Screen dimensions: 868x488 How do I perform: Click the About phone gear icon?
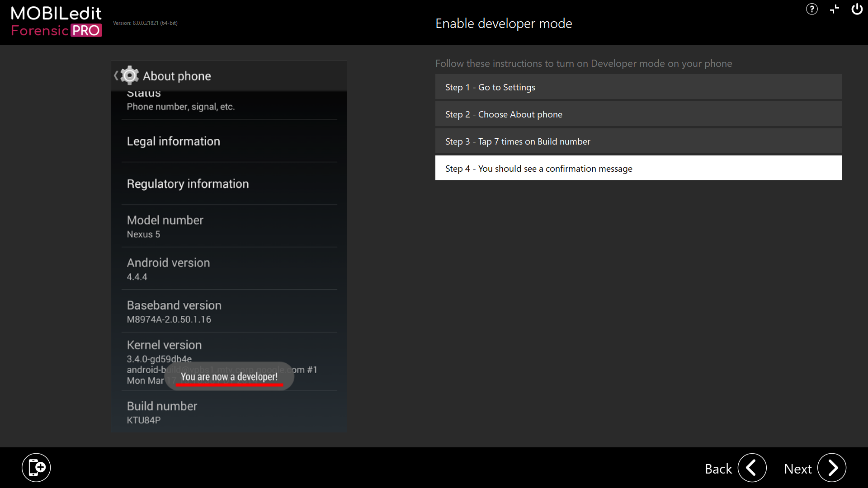pos(130,75)
